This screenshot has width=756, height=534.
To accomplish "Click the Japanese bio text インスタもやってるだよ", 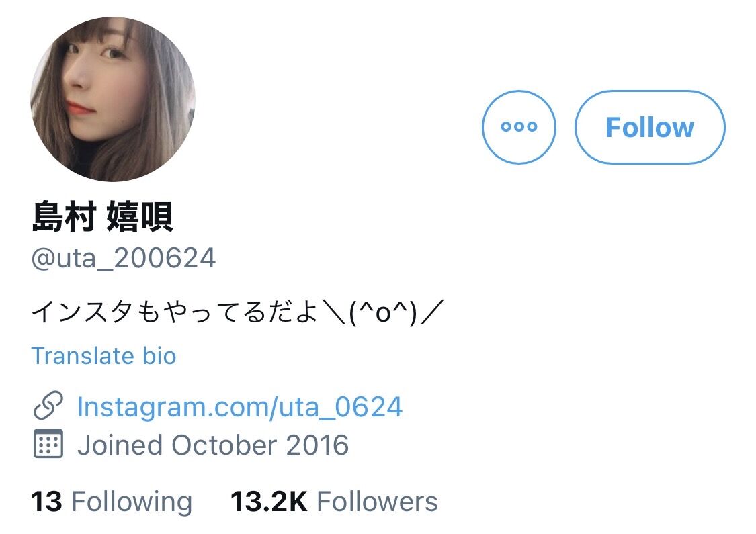I will pyautogui.click(x=175, y=312).
